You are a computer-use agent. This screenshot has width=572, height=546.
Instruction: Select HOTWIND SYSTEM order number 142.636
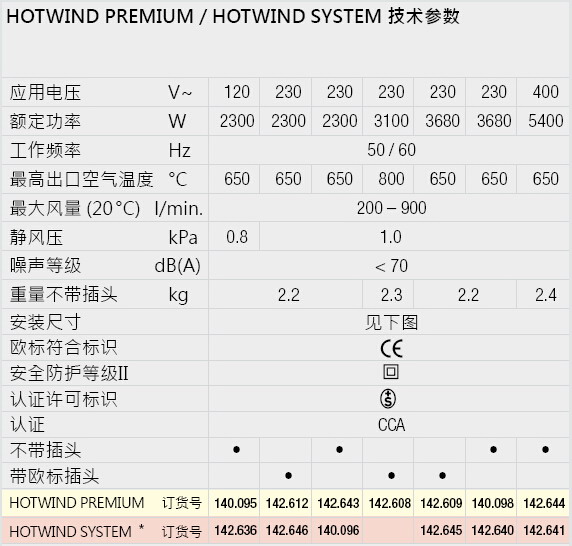point(236,530)
